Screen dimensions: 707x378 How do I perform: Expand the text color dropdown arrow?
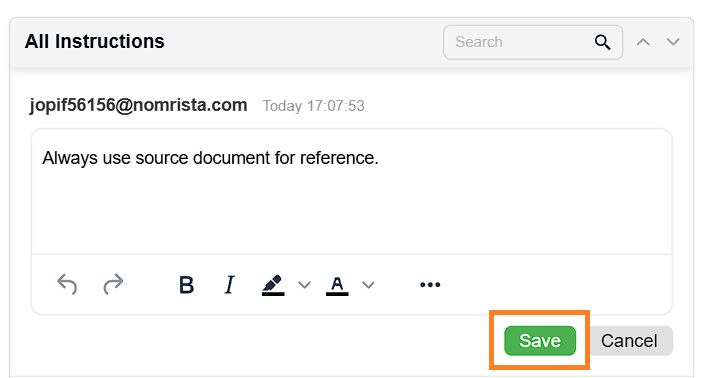[368, 285]
